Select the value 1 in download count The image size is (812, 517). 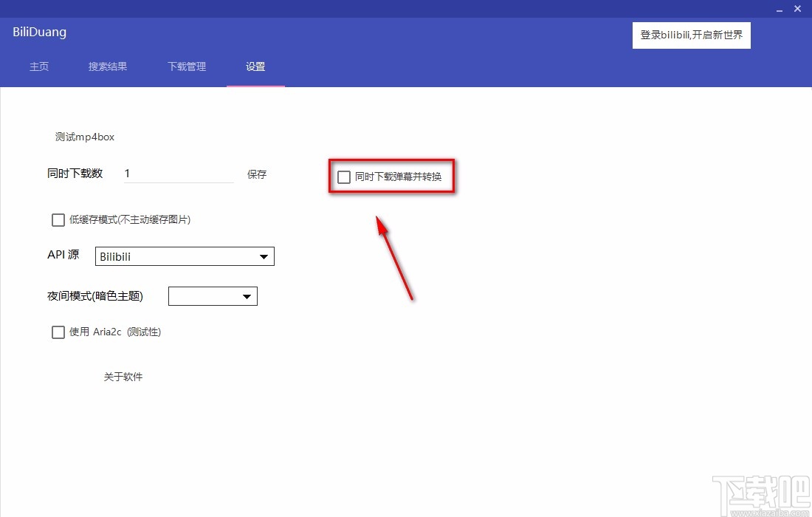[x=127, y=173]
